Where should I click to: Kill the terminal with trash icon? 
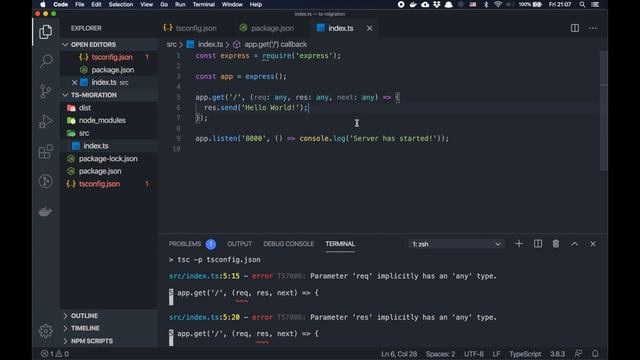tap(556, 244)
